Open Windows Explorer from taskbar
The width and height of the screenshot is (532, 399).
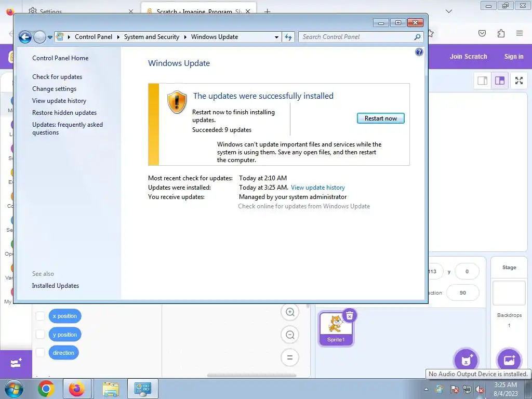(x=111, y=389)
